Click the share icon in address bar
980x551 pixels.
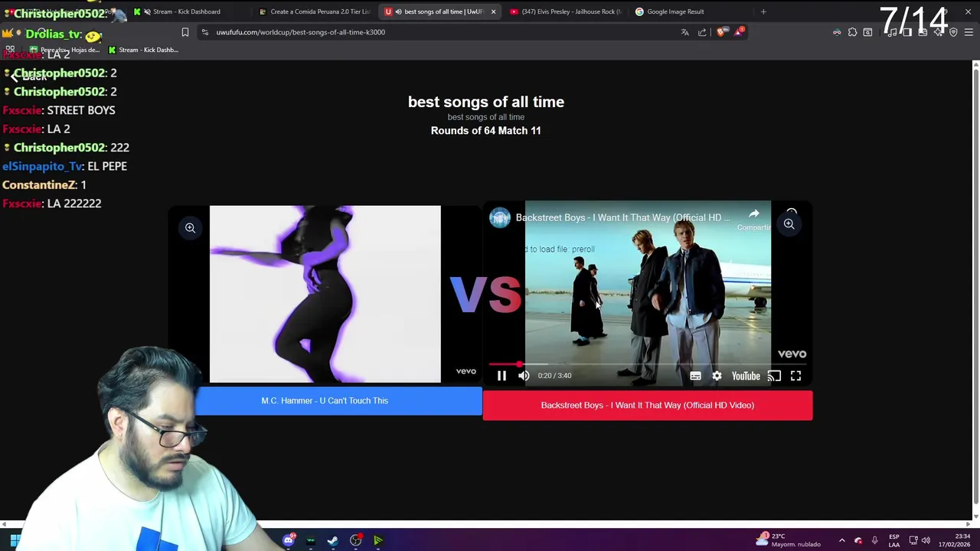coord(702,32)
